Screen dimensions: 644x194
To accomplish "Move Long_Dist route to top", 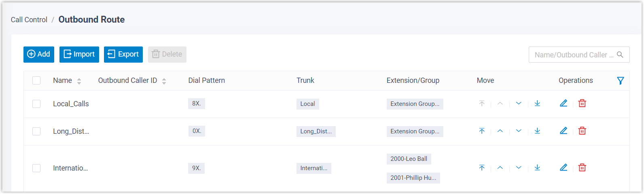I will click(482, 131).
